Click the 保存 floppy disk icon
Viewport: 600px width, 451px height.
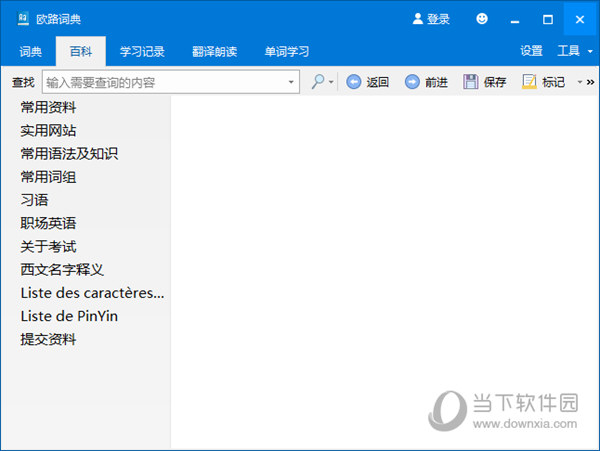(x=471, y=82)
